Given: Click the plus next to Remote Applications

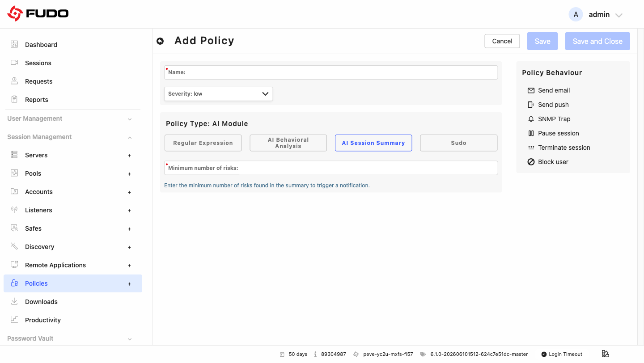Looking at the screenshot, I should tap(129, 266).
